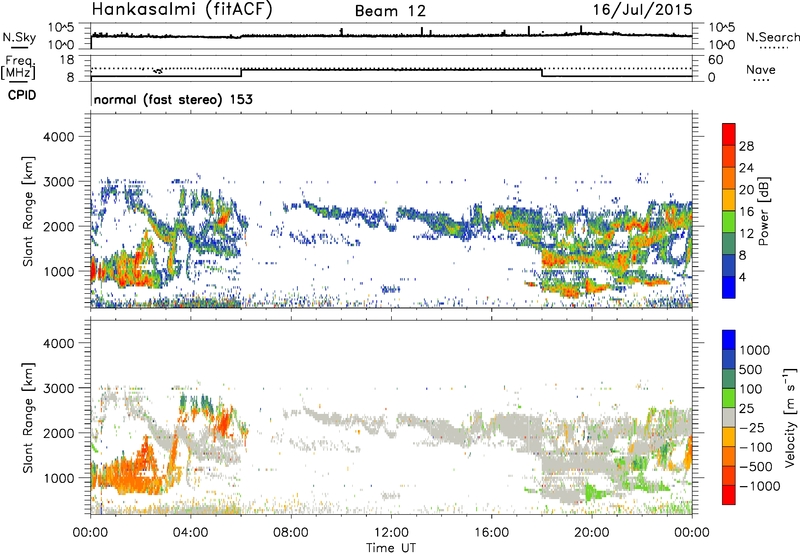Image resolution: width=800 pixels, height=554 pixels.
Task: Click the '08:00' time axis tick label
Action: point(291,533)
